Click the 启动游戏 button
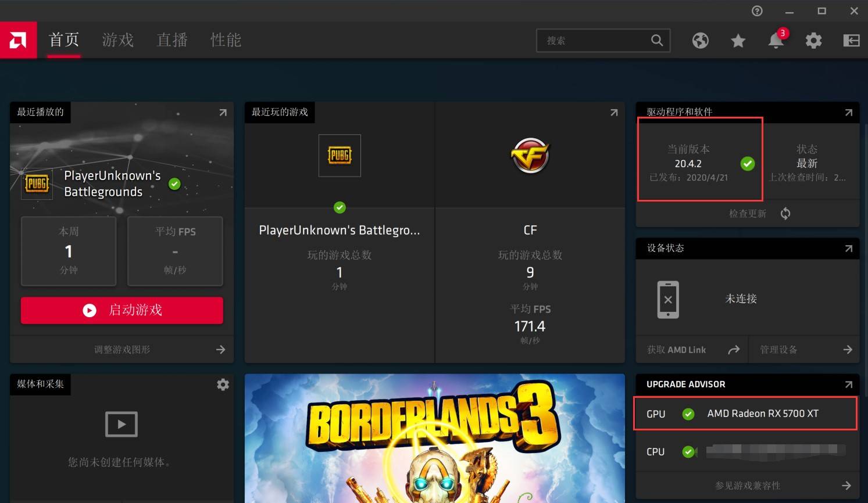The height and width of the screenshot is (503, 868). click(x=122, y=310)
